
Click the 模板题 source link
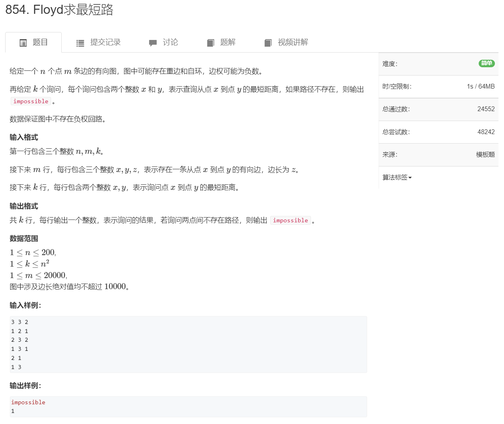point(485,155)
